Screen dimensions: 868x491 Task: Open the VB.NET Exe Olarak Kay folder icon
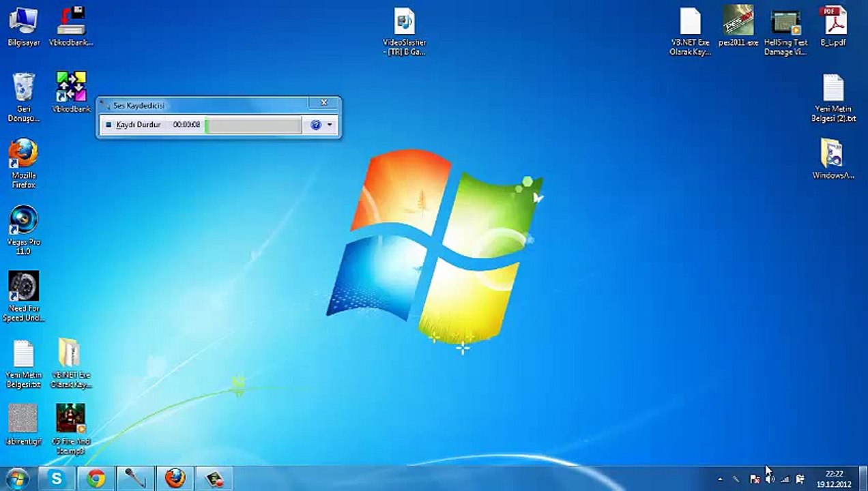[x=71, y=363]
